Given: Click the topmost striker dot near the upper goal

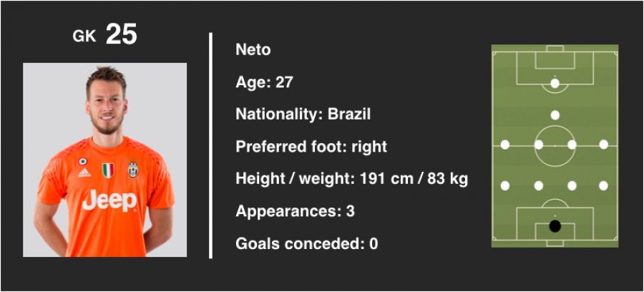Looking at the screenshot, I should [x=555, y=83].
